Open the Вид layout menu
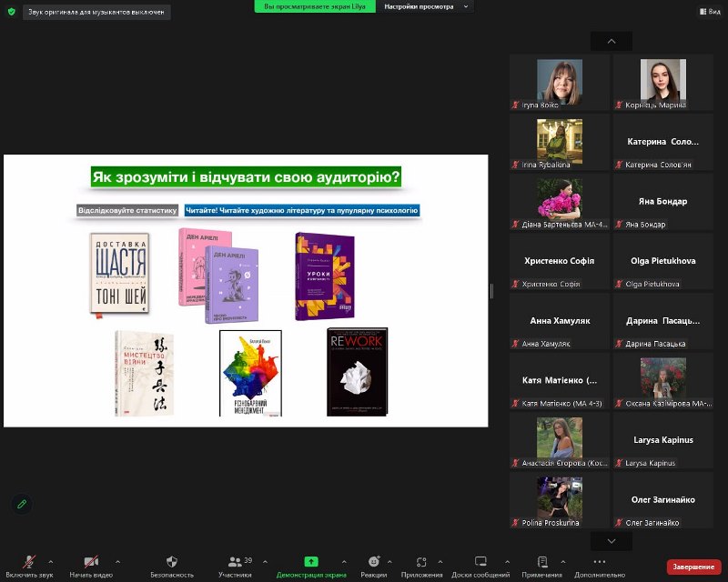Image resolution: width=728 pixels, height=582 pixels. [x=710, y=11]
